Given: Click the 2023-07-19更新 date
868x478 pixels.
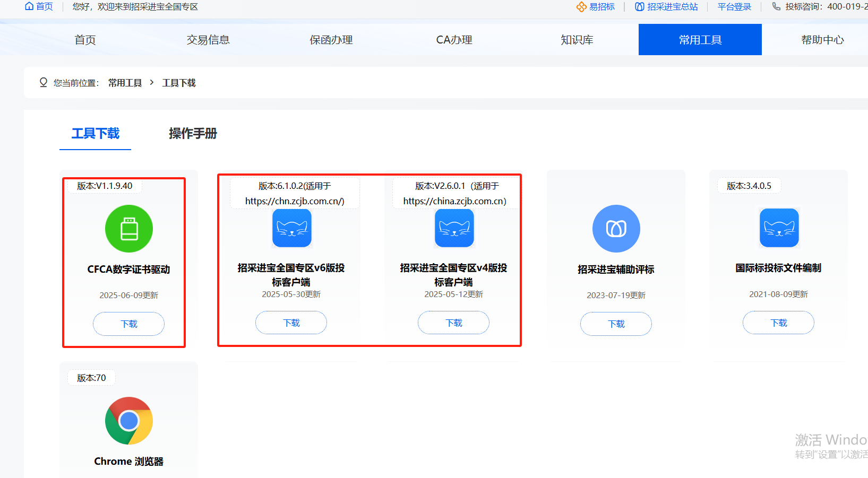Looking at the screenshot, I should (x=616, y=296).
